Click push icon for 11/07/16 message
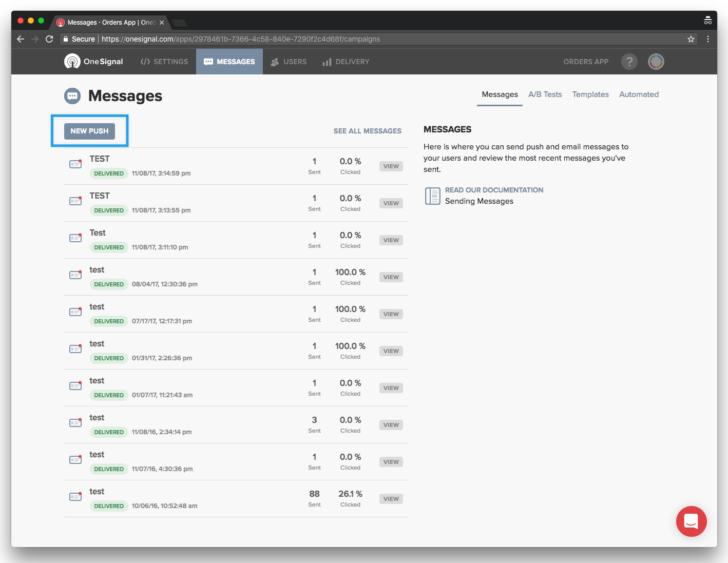This screenshot has width=728, height=563. tap(76, 460)
